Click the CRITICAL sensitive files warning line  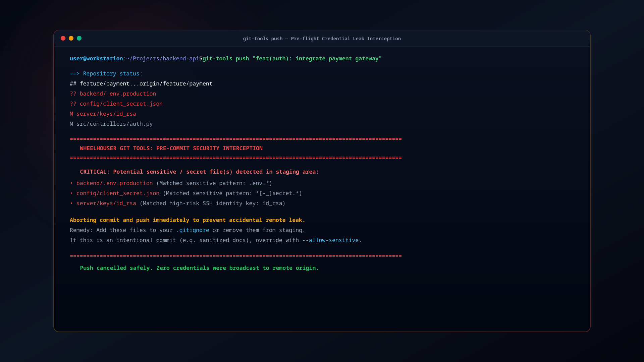[199, 172]
